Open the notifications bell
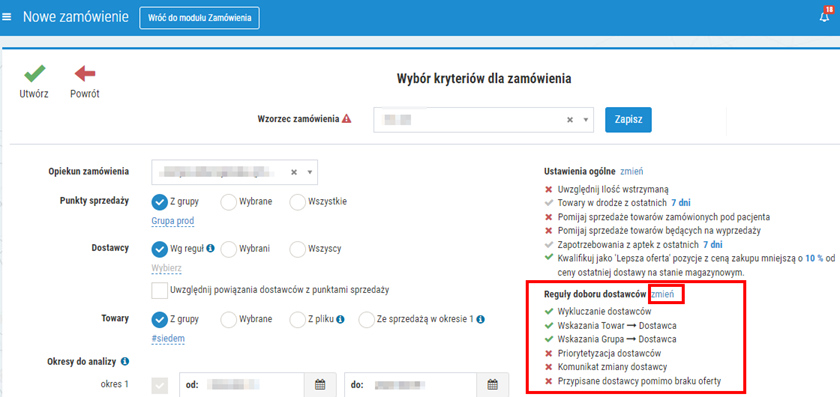Viewport: 840px width, 397px height. click(x=824, y=16)
